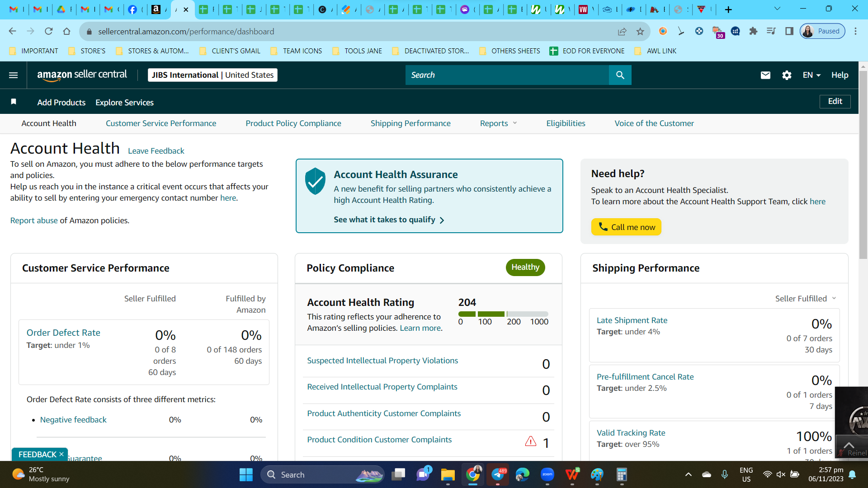
Task: Dismiss the FEEDBACK tab with its X
Action: [61, 454]
